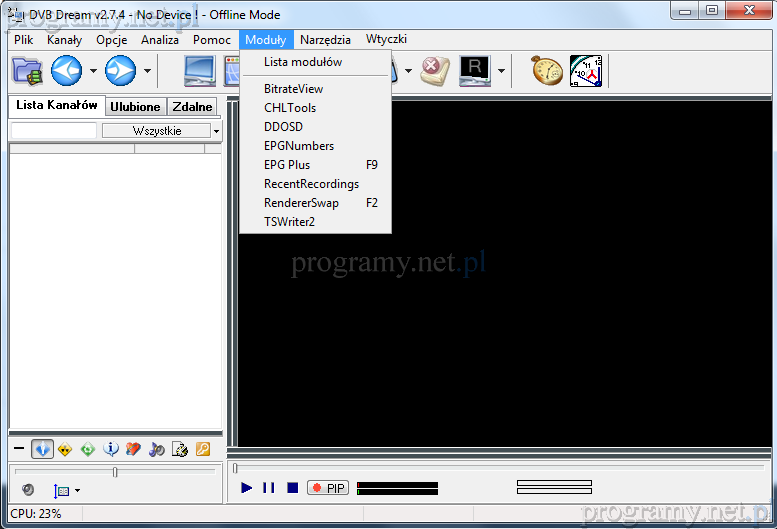Image resolution: width=777 pixels, height=529 pixels.
Task: Click the open folder toolbar icon
Action: pos(27,71)
